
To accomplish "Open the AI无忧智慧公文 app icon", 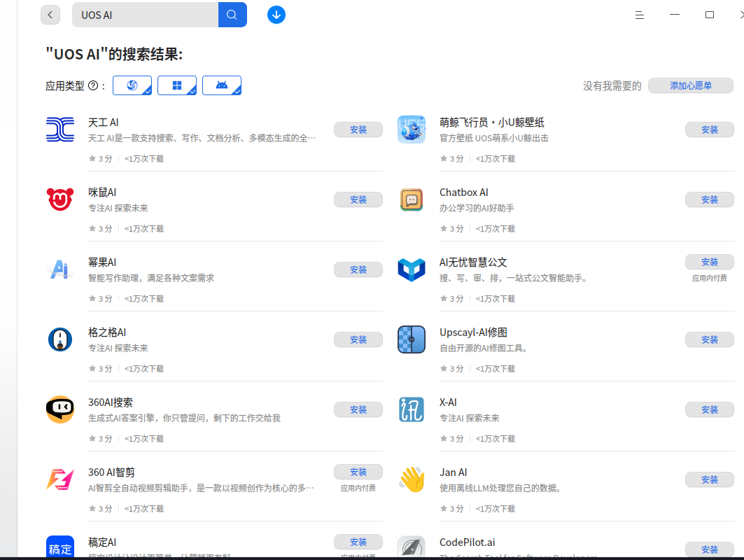I will [412, 269].
